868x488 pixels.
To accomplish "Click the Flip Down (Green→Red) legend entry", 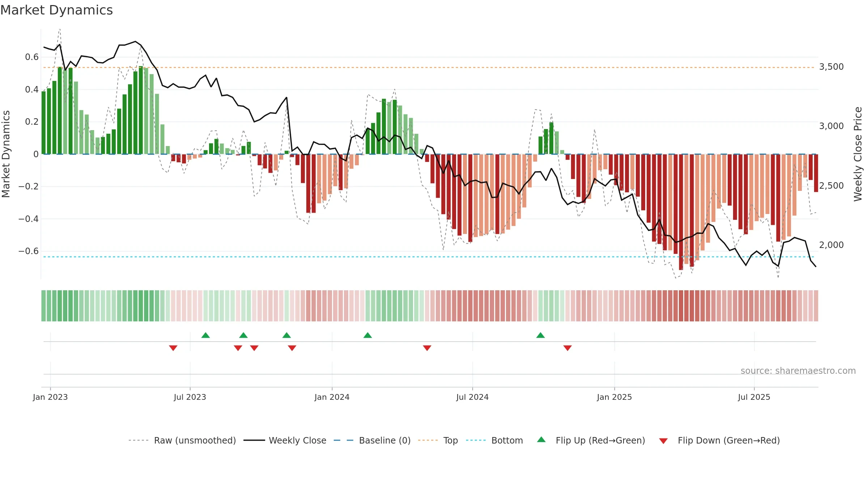I will click(719, 440).
